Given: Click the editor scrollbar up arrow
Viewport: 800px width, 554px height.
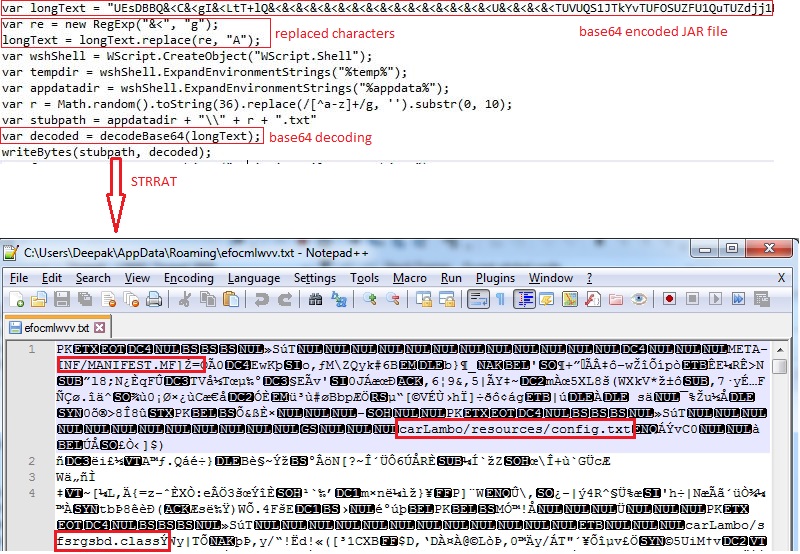Looking at the screenshot, I should (780, 349).
